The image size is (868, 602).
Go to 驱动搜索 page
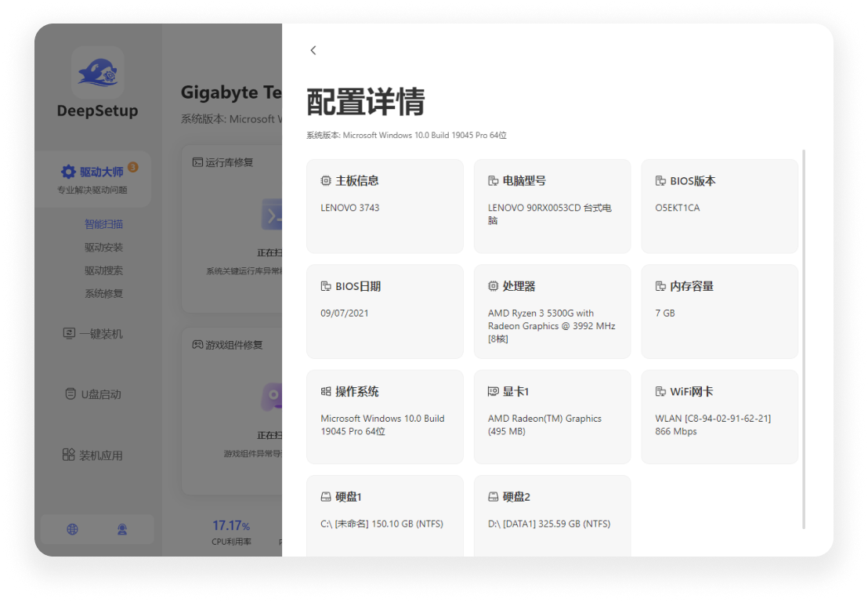103,270
